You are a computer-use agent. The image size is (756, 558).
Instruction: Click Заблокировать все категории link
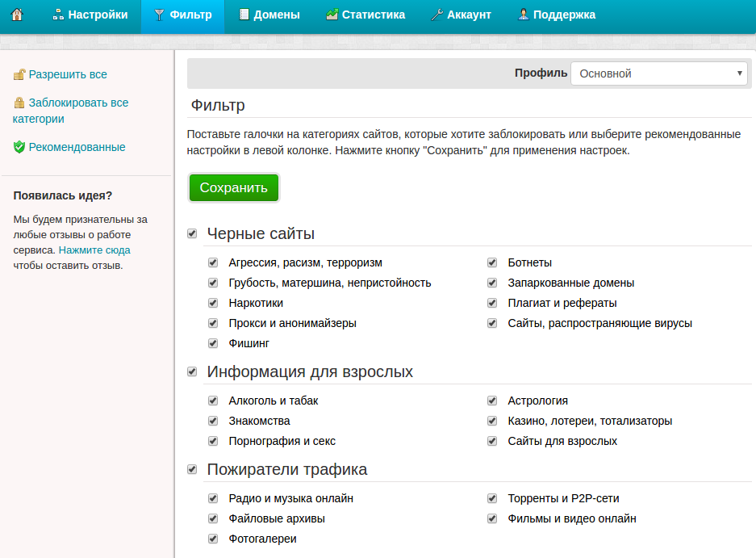(70, 111)
